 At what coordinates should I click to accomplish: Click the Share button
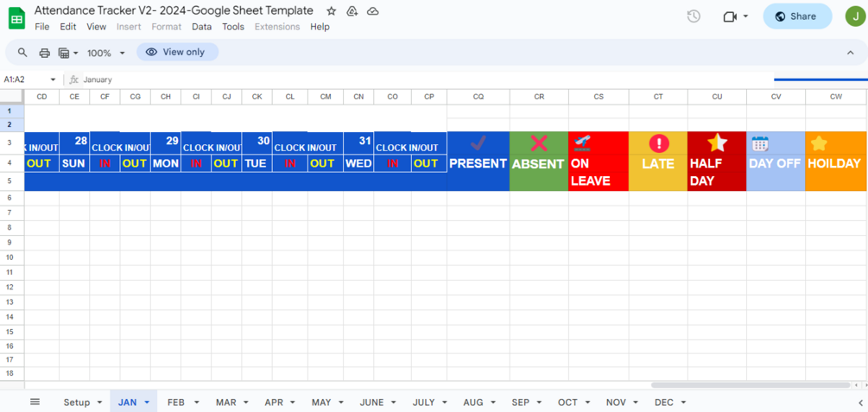point(796,16)
